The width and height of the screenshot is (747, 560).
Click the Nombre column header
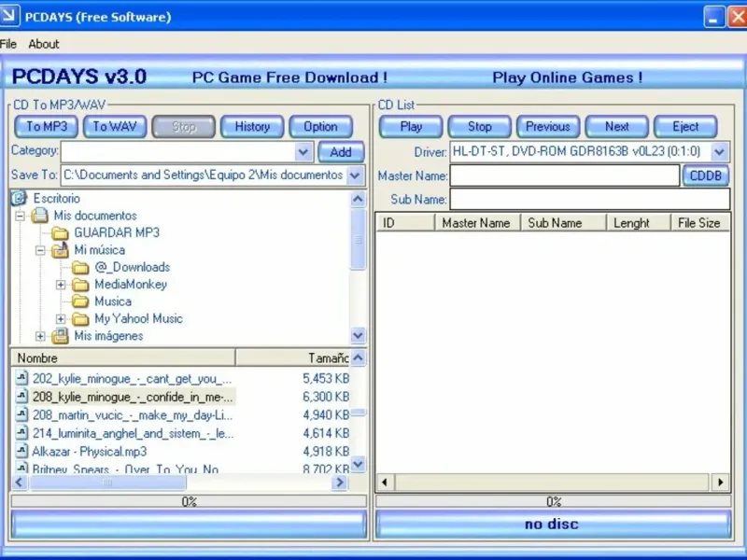(123, 357)
